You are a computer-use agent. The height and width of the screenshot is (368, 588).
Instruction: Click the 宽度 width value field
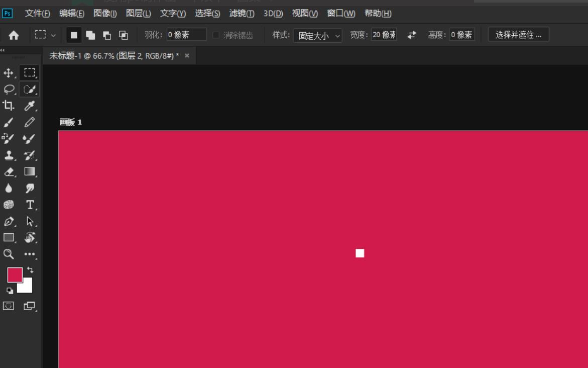click(x=384, y=35)
